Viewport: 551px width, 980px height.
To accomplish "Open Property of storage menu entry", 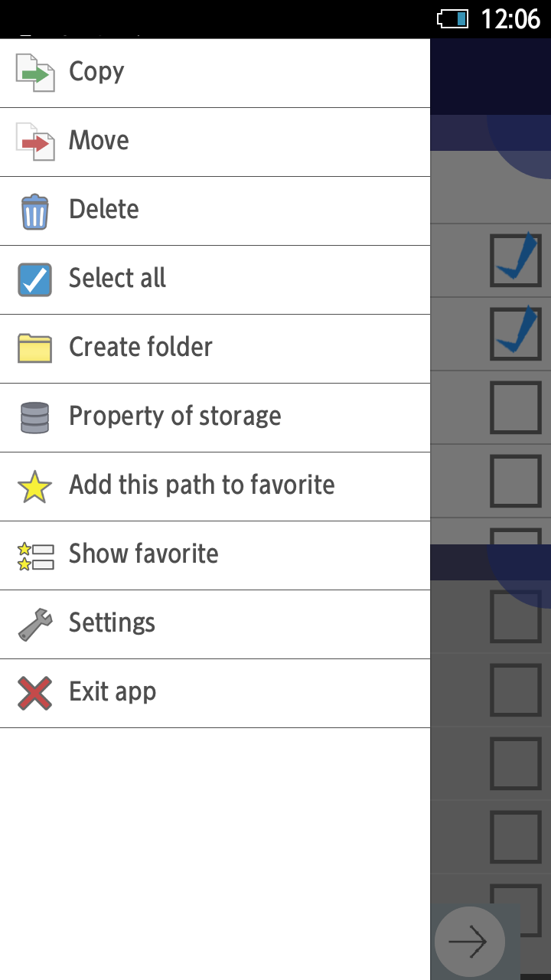I will point(175,416).
